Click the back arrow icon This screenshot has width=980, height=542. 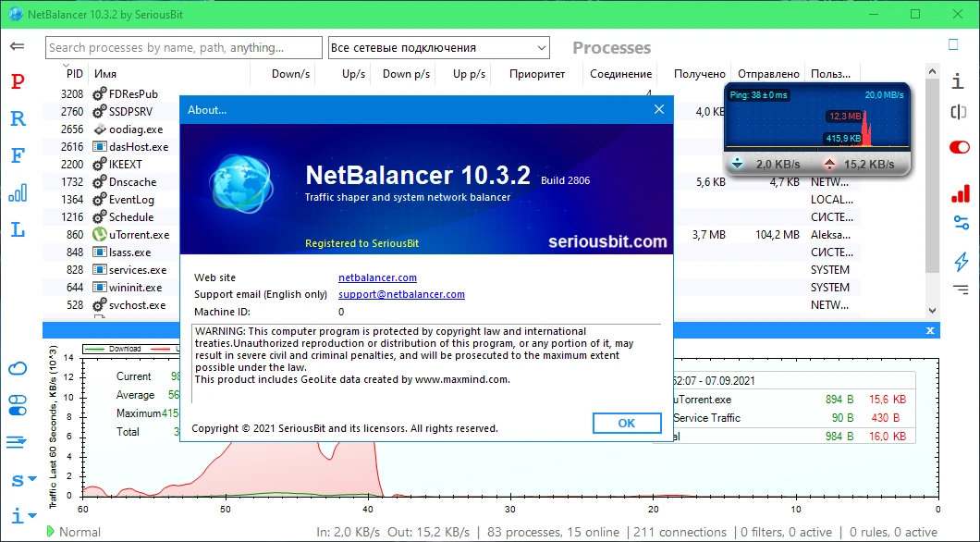[x=18, y=46]
